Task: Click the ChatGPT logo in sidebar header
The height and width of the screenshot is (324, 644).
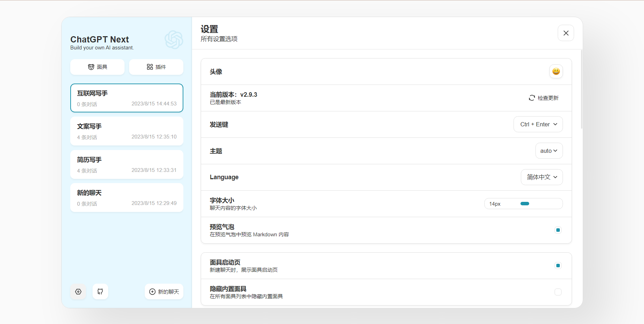Action: click(174, 39)
